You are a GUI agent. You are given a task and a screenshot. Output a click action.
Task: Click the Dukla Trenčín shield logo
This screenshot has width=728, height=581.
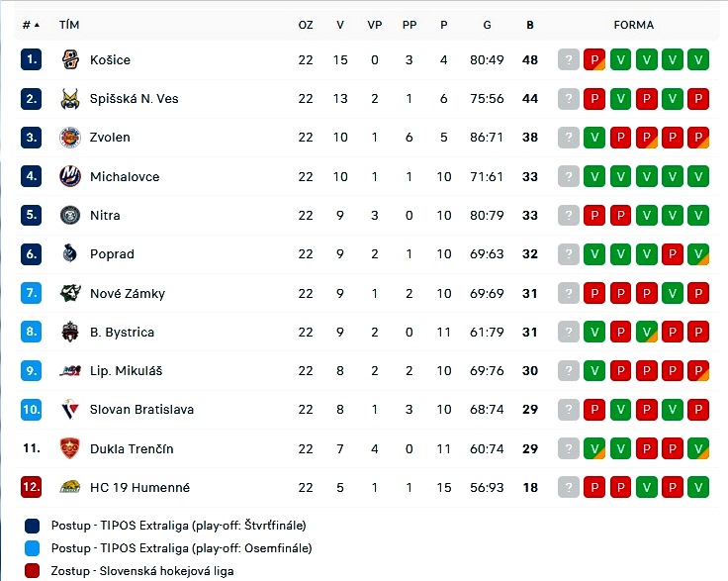pos(70,448)
